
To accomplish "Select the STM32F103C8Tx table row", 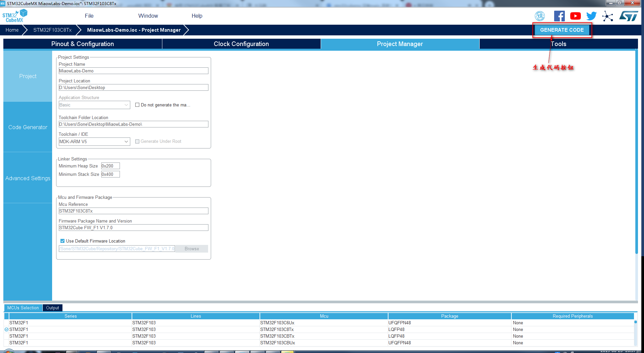I will (x=319, y=329).
